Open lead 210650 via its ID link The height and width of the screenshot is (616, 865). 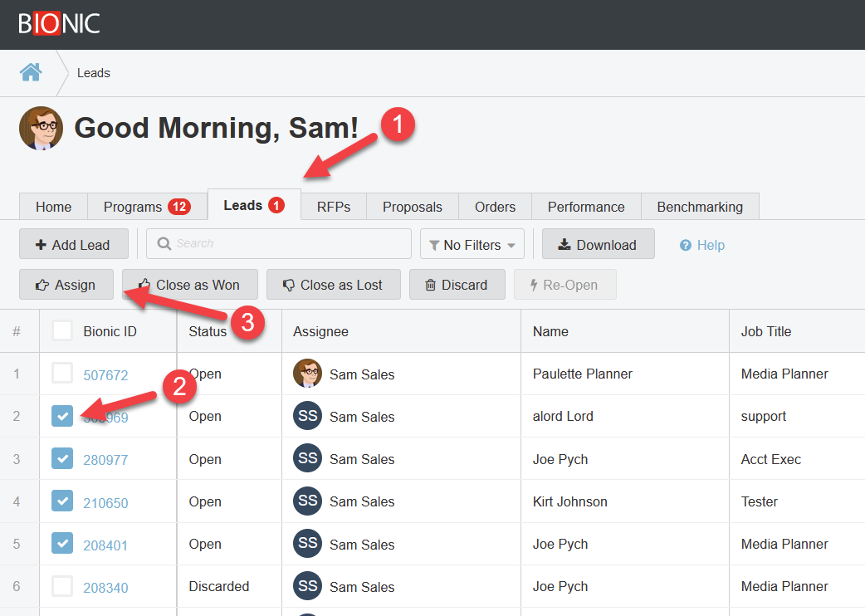coord(105,502)
